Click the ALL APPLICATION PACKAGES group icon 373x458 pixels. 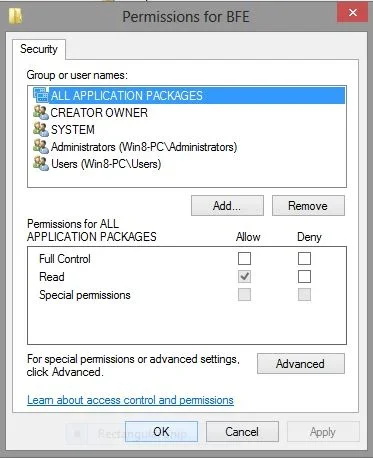(x=41, y=95)
